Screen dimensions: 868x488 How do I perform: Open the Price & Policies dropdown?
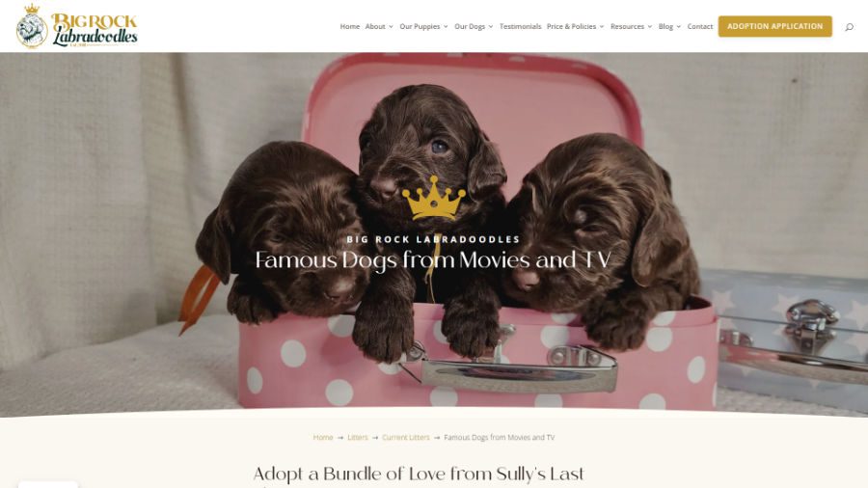575,27
